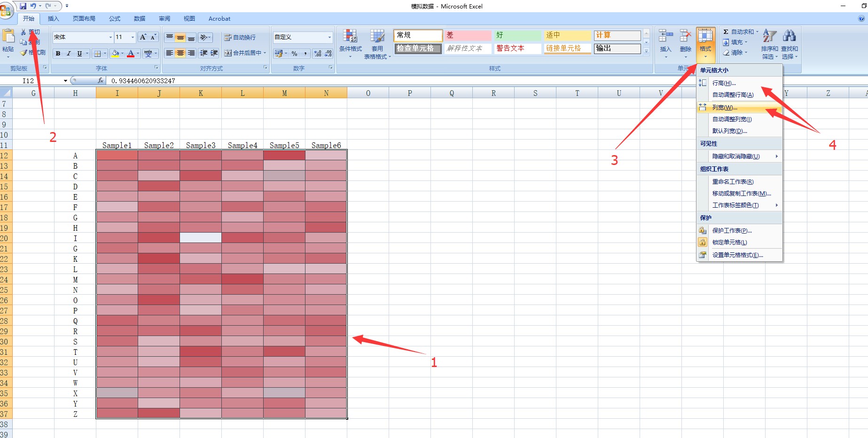Open Format as Table (套用表格格式) menu
This screenshot has width=868, height=438.
point(377,44)
